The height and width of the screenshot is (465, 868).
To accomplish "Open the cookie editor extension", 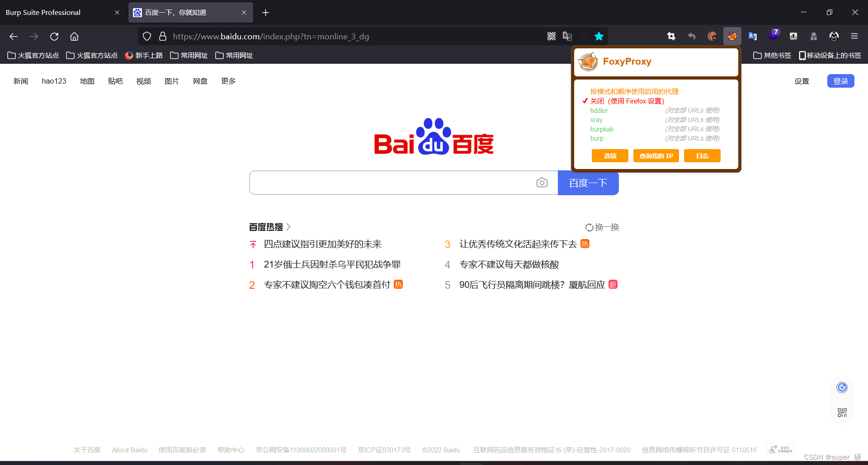I will [712, 37].
